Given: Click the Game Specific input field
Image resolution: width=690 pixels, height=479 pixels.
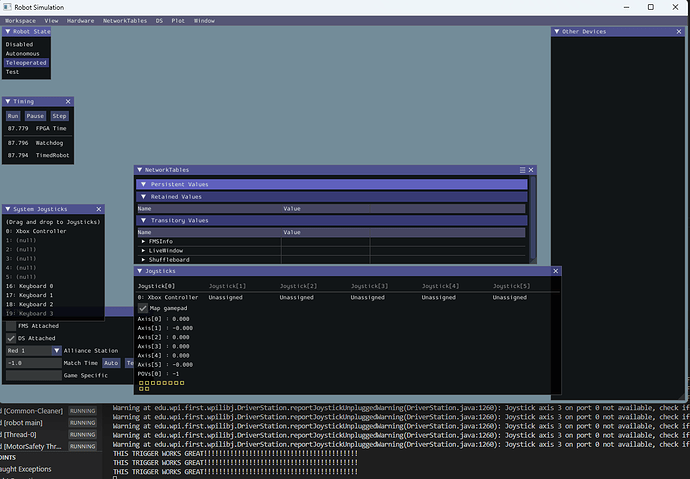Looking at the screenshot, I should coord(33,376).
